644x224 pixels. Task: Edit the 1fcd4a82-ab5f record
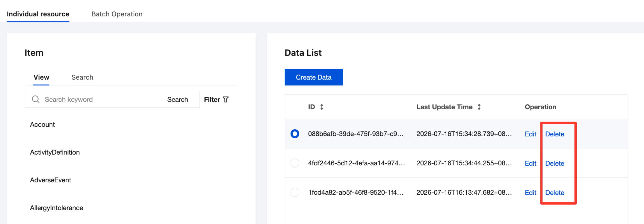[530, 193]
